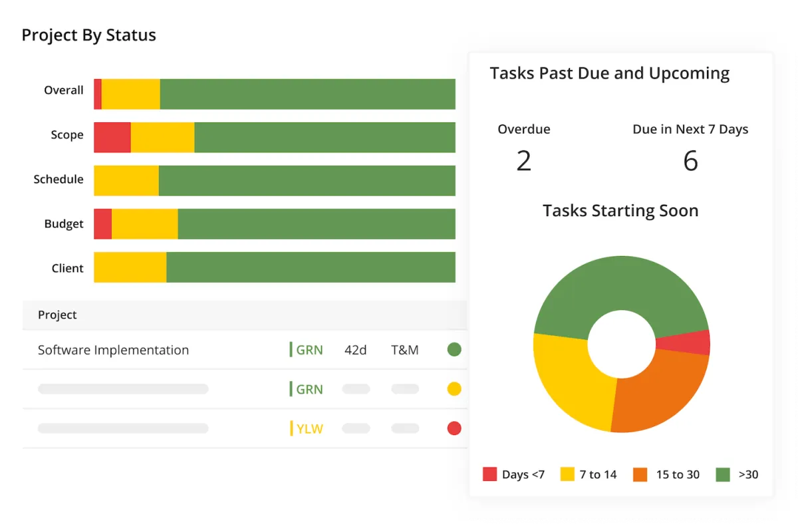Click the Due in Next 7 Days count
The height and width of the screenshot is (532, 798).
pyautogui.click(x=690, y=161)
